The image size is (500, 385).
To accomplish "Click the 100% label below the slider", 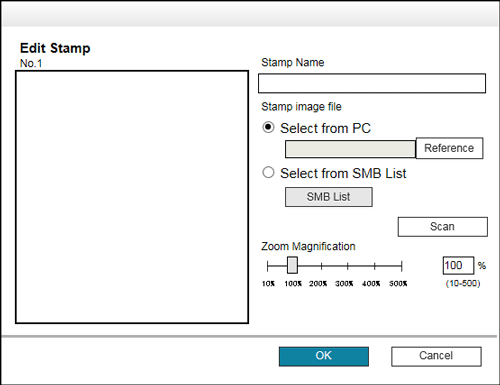I will (x=293, y=284).
